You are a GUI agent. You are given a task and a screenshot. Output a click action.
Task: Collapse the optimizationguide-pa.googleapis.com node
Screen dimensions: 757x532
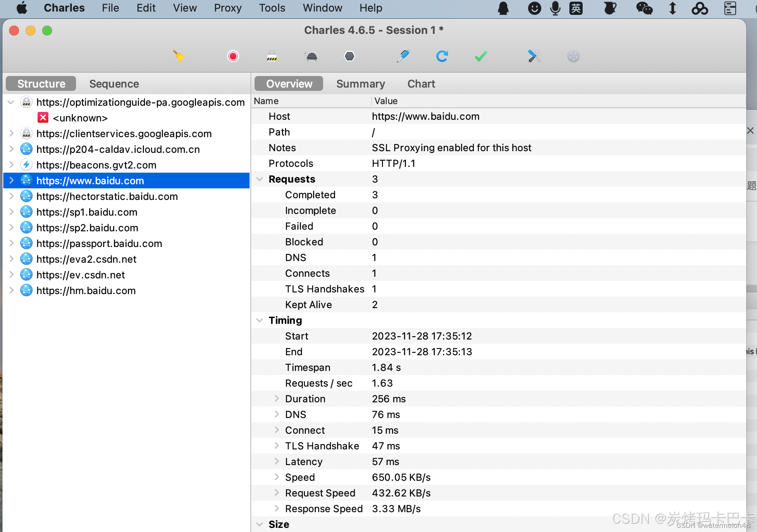click(x=11, y=102)
